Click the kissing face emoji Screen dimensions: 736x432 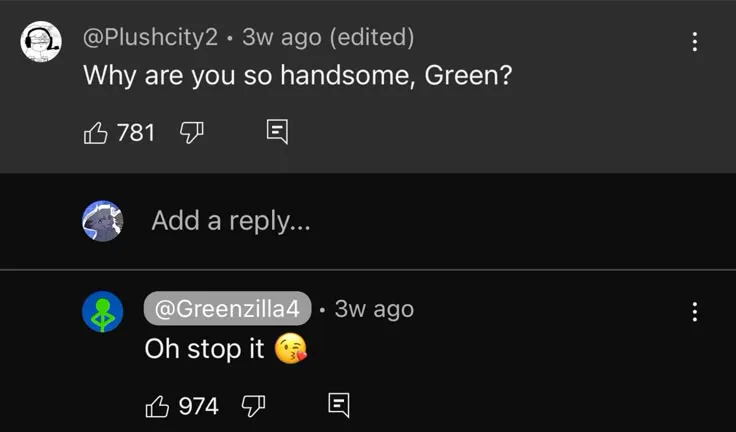[291, 349]
